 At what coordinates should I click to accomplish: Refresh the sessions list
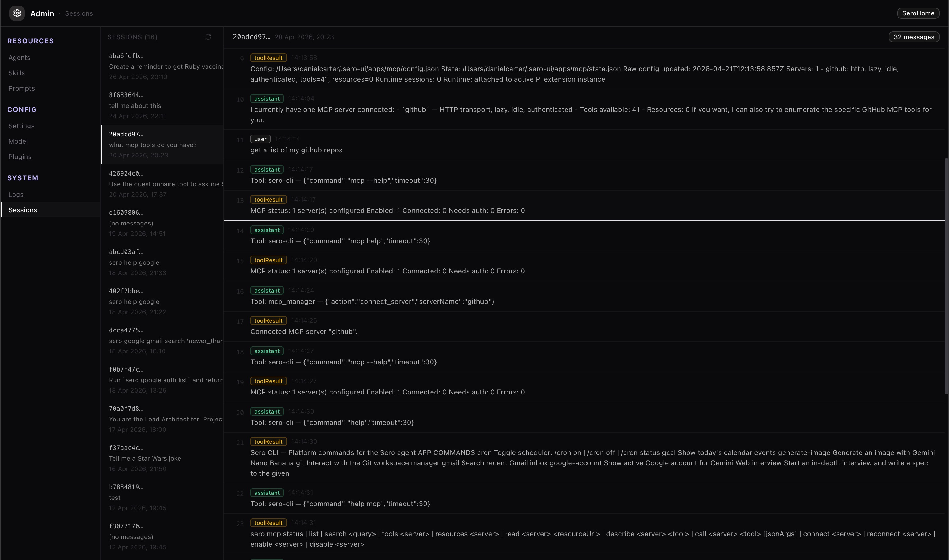coord(208,37)
